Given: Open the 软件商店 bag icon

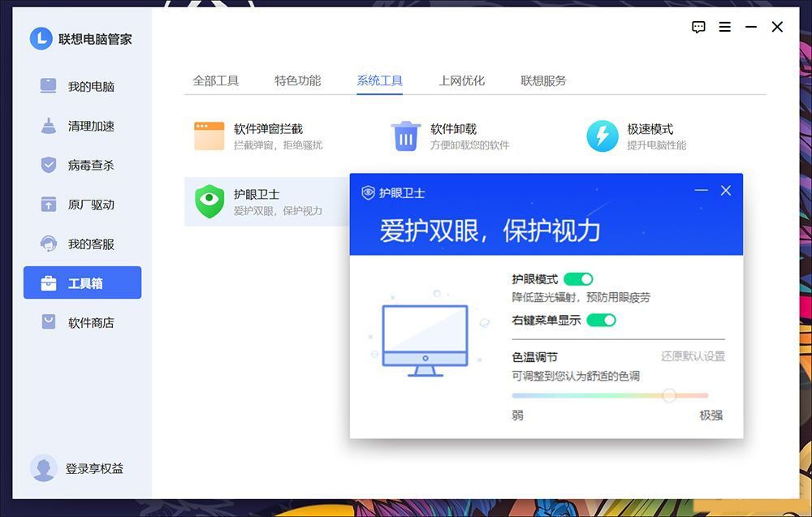Looking at the screenshot, I should tap(48, 322).
